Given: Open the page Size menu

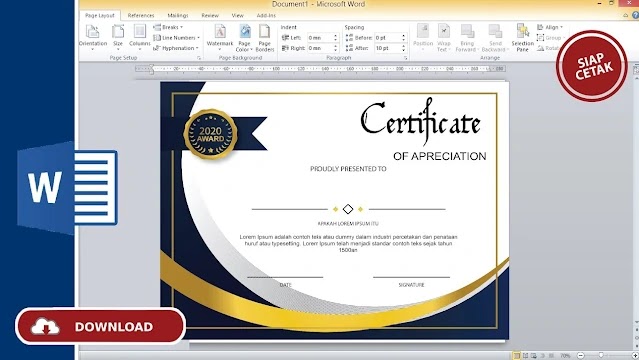Looking at the screenshot, I should click(118, 37).
